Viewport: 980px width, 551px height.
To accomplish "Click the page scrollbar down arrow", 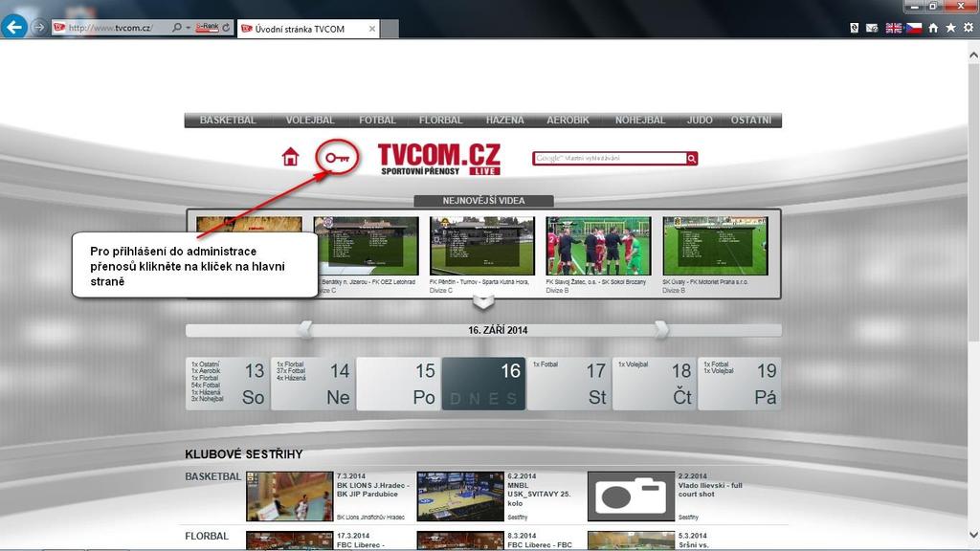I will (973, 534).
